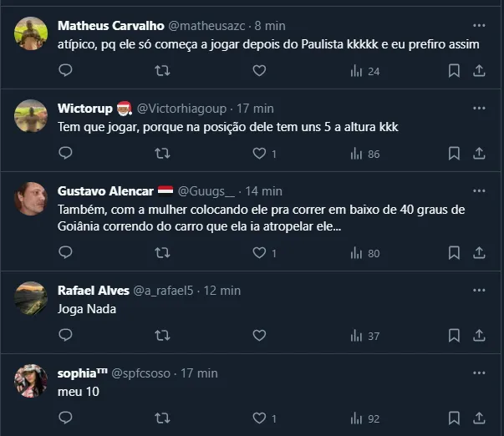
Task: Share Matheus Carvalho's tweet
Action: coord(479,71)
